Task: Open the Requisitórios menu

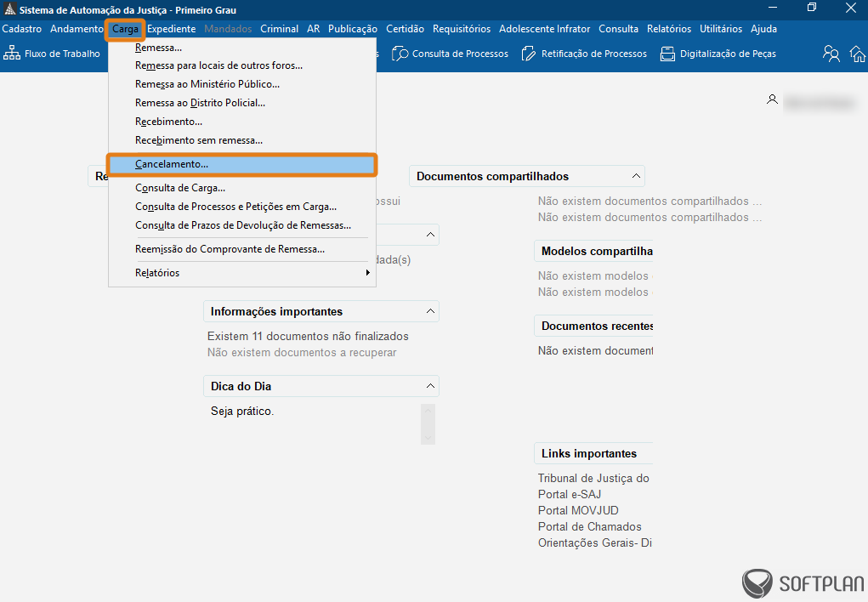Action: 462,29
